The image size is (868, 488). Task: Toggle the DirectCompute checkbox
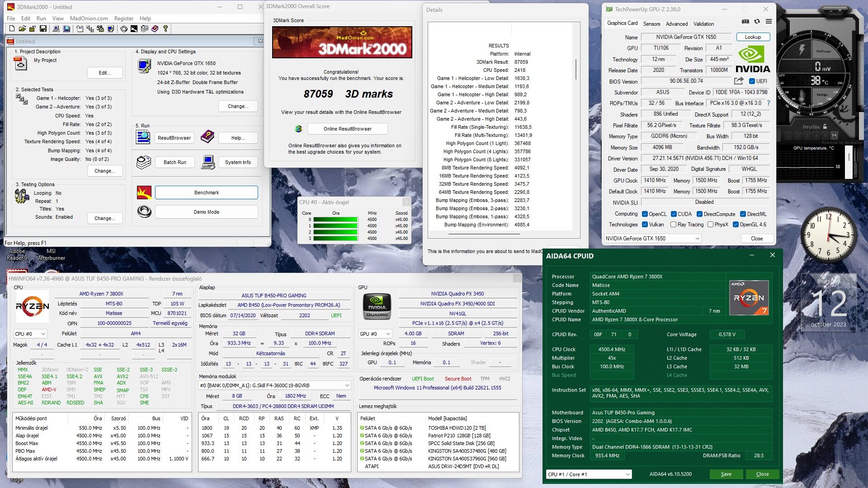click(x=699, y=214)
